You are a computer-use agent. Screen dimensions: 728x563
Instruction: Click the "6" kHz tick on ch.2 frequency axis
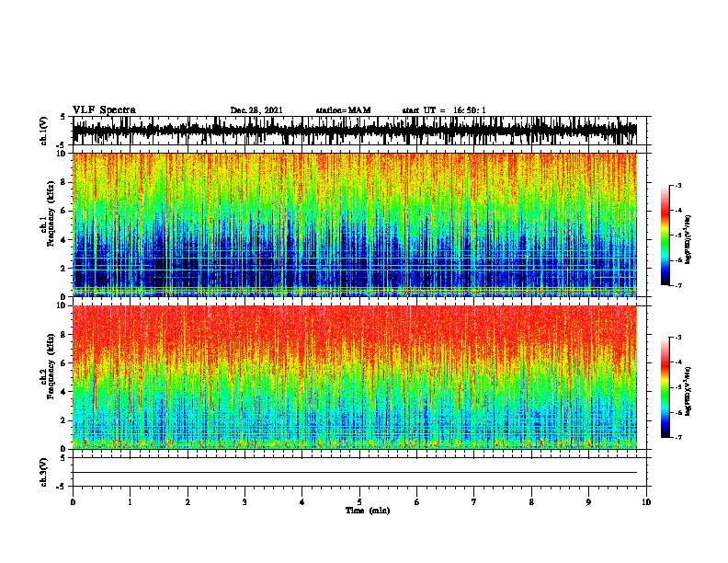pyautogui.click(x=63, y=362)
